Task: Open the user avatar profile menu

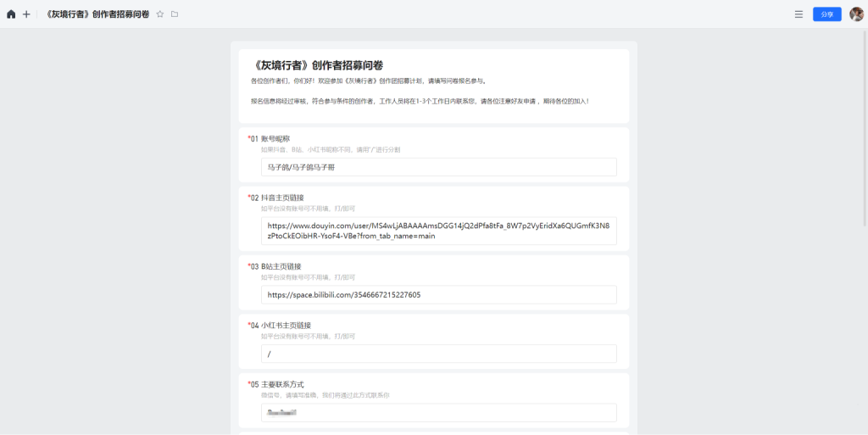Action: [x=856, y=14]
